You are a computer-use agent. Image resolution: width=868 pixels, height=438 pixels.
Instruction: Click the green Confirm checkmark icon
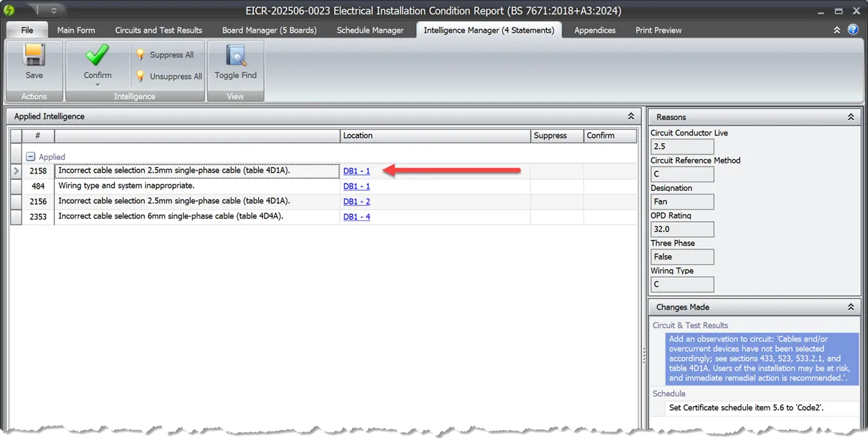click(x=96, y=56)
